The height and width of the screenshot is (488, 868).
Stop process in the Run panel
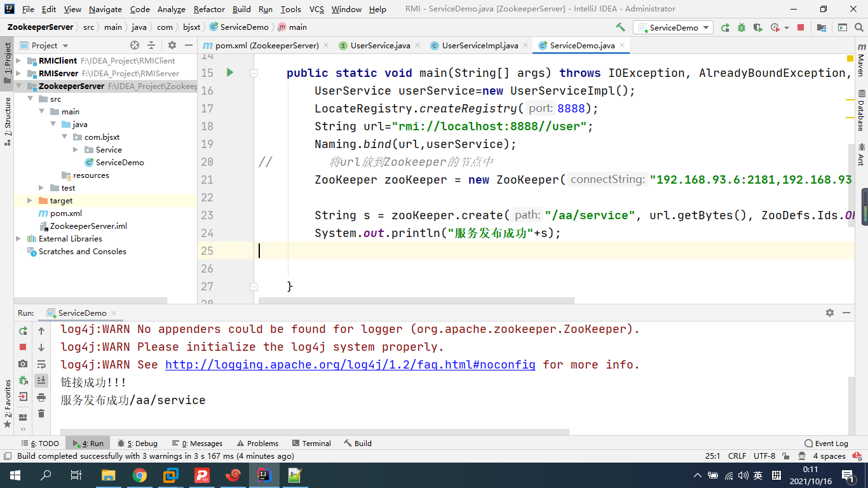tap(23, 347)
